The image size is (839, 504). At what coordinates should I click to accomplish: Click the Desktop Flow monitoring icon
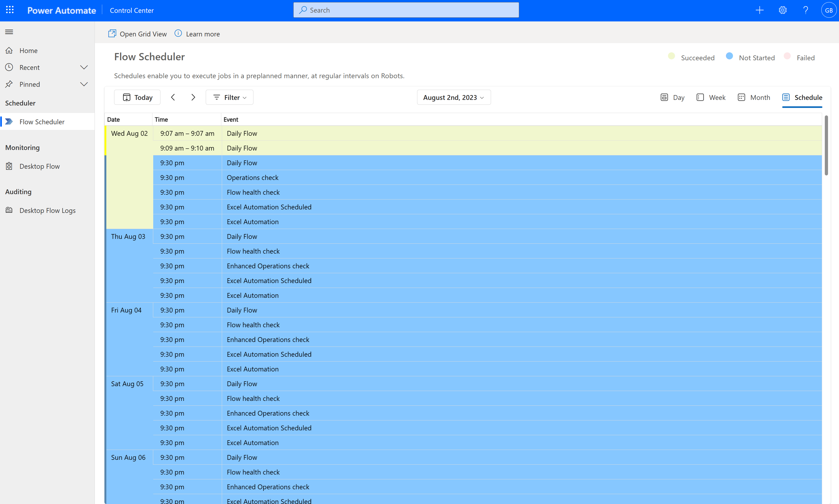coord(9,166)
